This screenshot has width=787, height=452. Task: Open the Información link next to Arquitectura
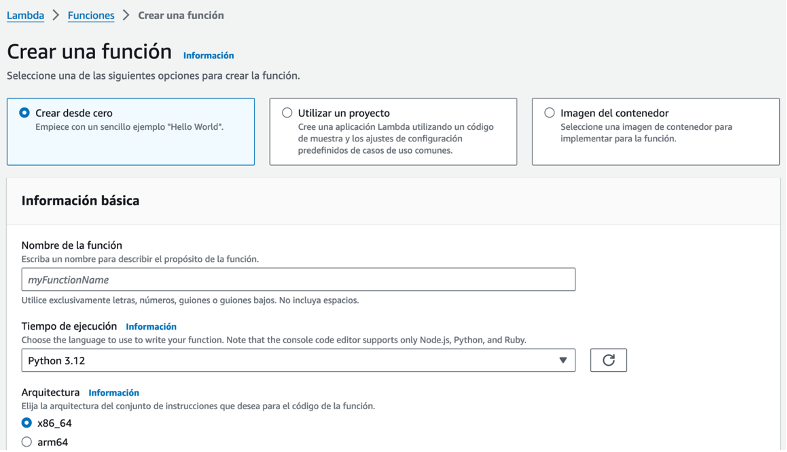pyautogui.click(x=114, y=393)
